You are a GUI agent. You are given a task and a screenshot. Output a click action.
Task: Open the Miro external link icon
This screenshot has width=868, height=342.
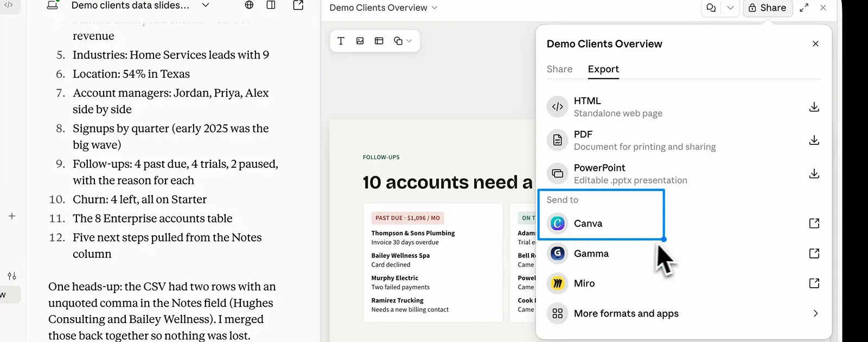[x=814, y=283]
